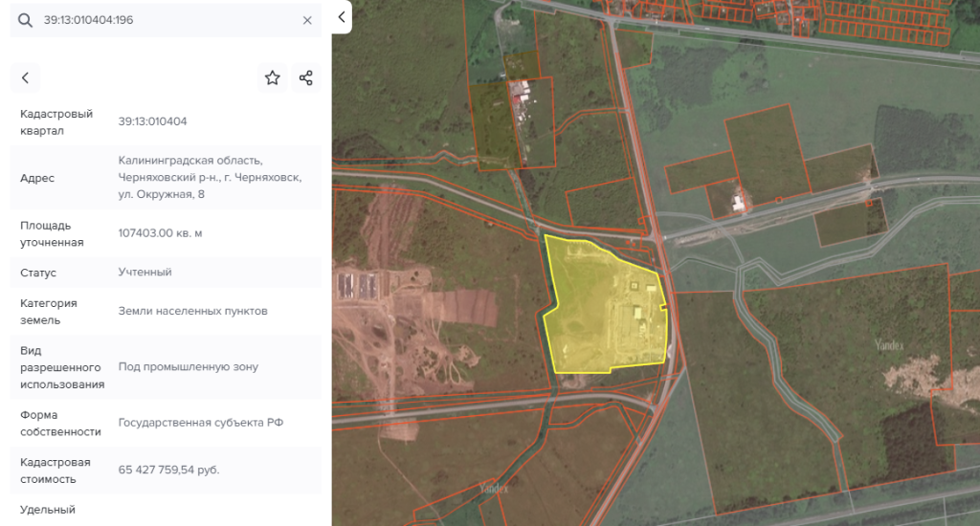This screenshot has height=526, width=980.
Task: Select cadastral quarter value 39:13:010404
Action: pos(152,121)
